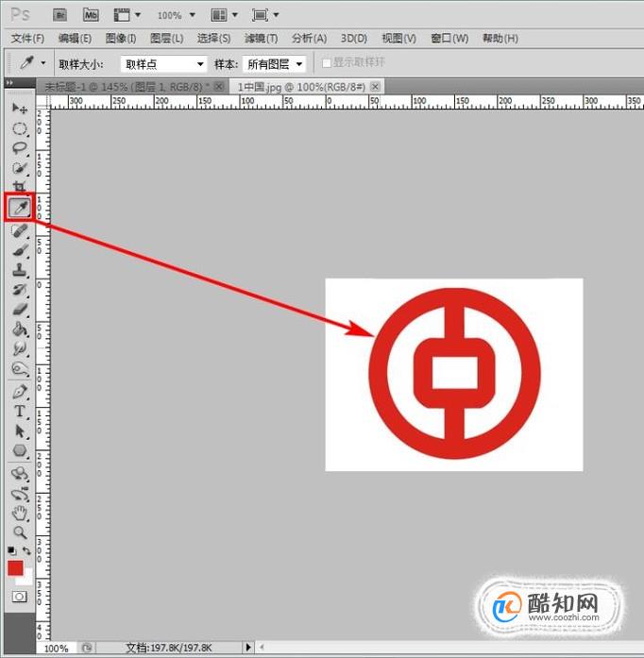
Task: Select the 3D Object Rotate tool
Action: 19,474
